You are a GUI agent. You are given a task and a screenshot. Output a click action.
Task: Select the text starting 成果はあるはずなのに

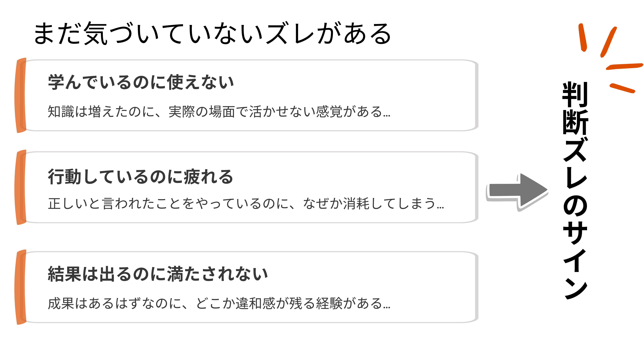tap(219, 304)
